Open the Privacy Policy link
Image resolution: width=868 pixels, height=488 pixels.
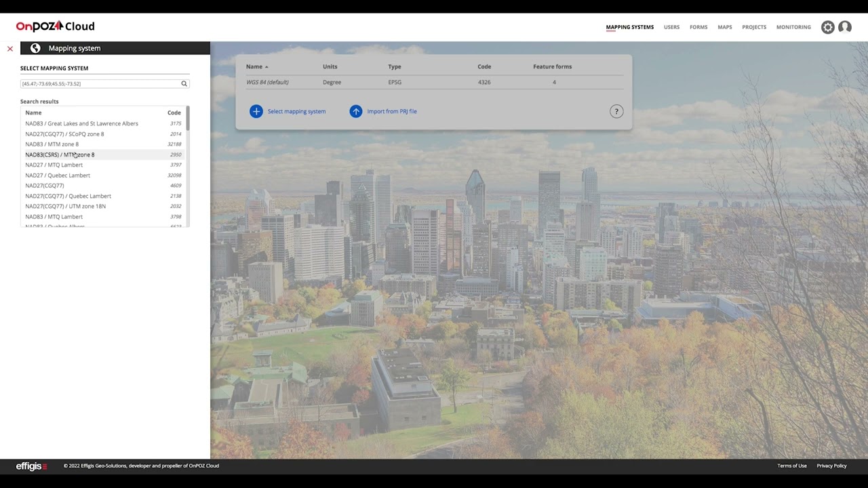(831, 466)
